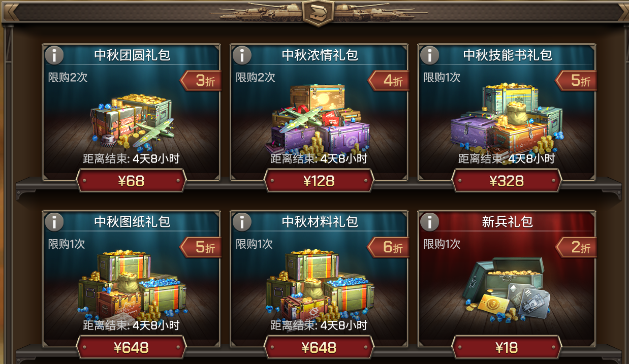Image resolution: width=629 pixels, height=364 pixels.
Task: Click the 2折 discount badge on 新兵礼包
Action: [576, 247]
